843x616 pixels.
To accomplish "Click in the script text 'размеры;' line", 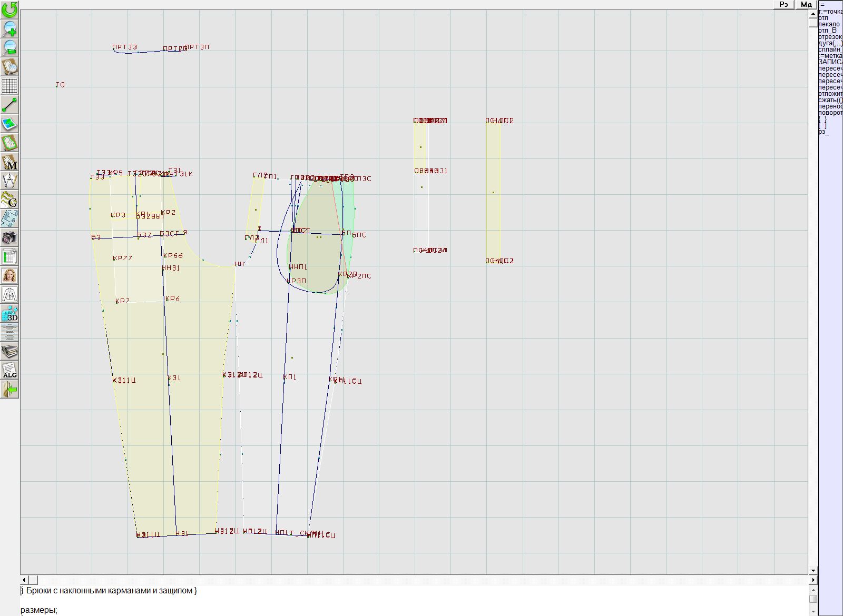I will click(x=39, y=610).
